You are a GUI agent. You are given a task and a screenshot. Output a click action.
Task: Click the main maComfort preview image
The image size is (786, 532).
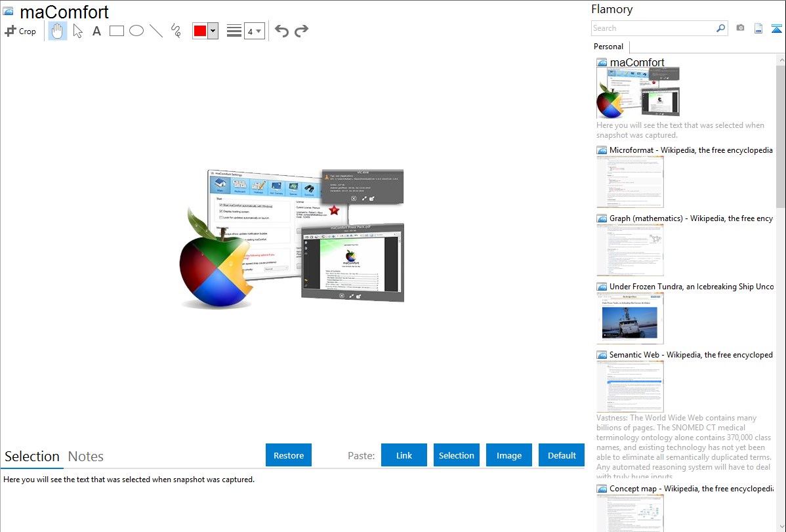point(292,239)
